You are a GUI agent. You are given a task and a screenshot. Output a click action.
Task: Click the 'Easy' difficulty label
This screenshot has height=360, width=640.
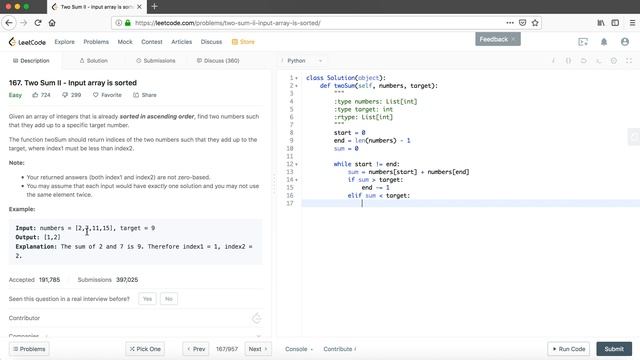click(15, 95)
